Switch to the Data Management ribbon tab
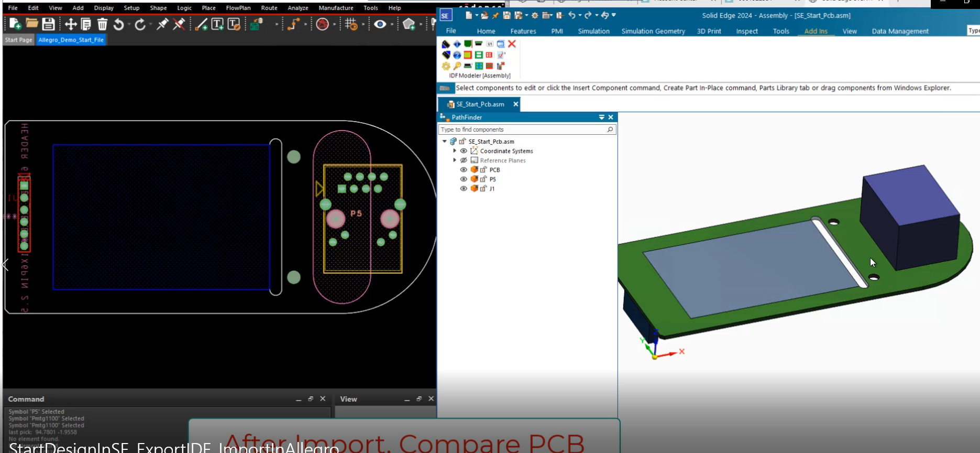 point(900,31)
